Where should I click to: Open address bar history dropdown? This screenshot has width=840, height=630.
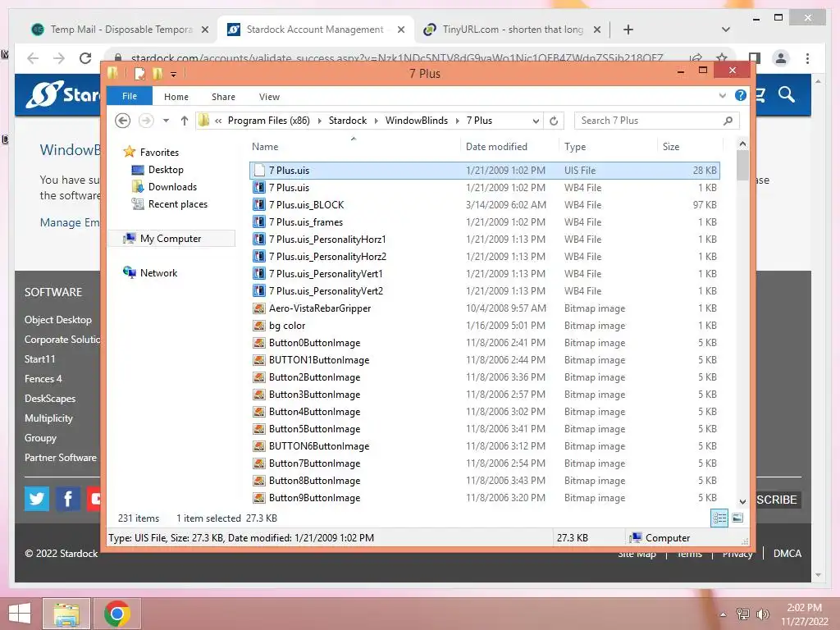[535, 121]
